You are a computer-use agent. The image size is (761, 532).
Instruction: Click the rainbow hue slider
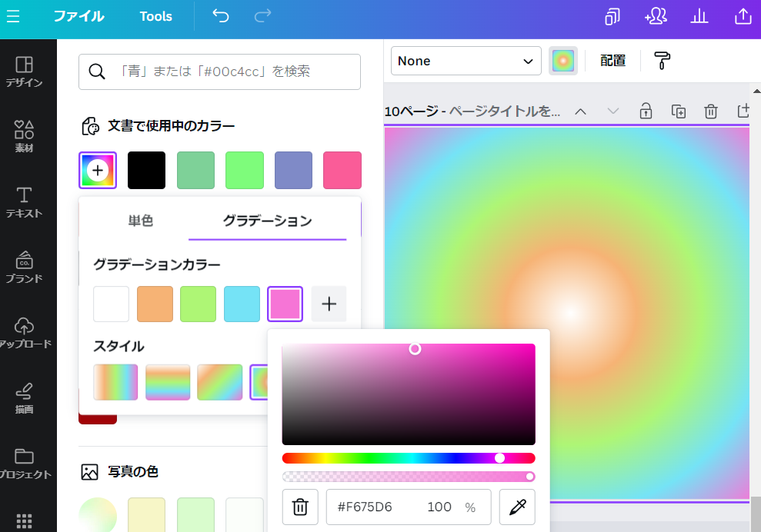[408, 458]
